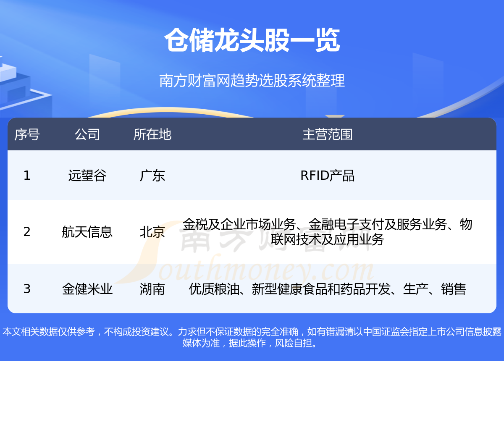Select row number 2 cell
Viewport: 504px width, 441px height.
pyautogui.click(x=27, y=232)
